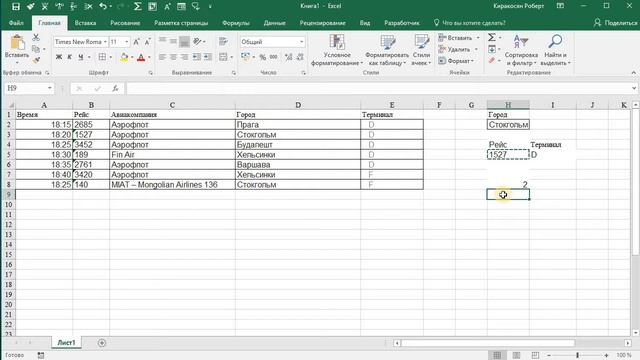The width and height of the screenshot is (640, 360).
Task: Increase font size
Action: point(137,42)
